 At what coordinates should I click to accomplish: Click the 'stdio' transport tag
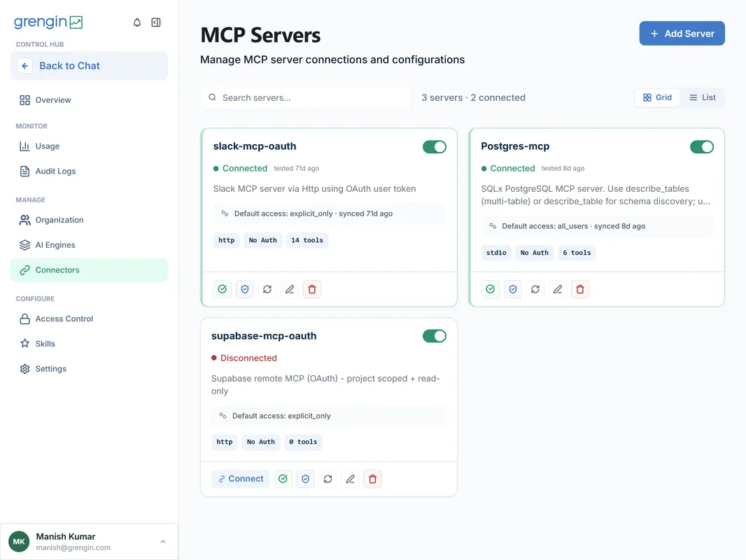point(496,253)
